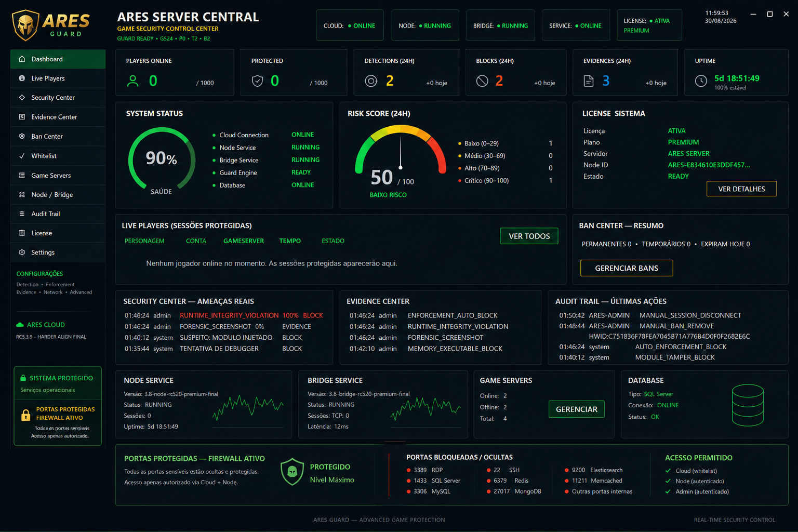
Task: Go to Live Players in sidebar
Action: tap(58, 78)
